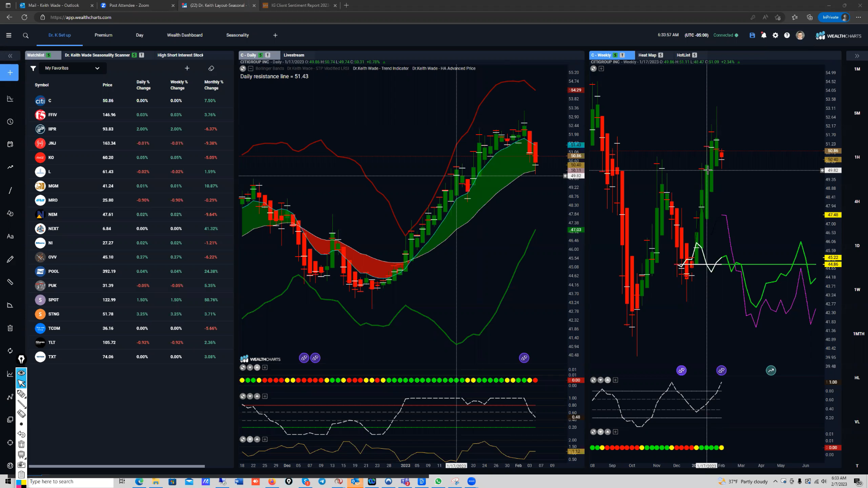Image resolution: width=868 pixels, height=488 pixels.
Task: Switch to the Premium workspace tab
Action: pos(104,35)
